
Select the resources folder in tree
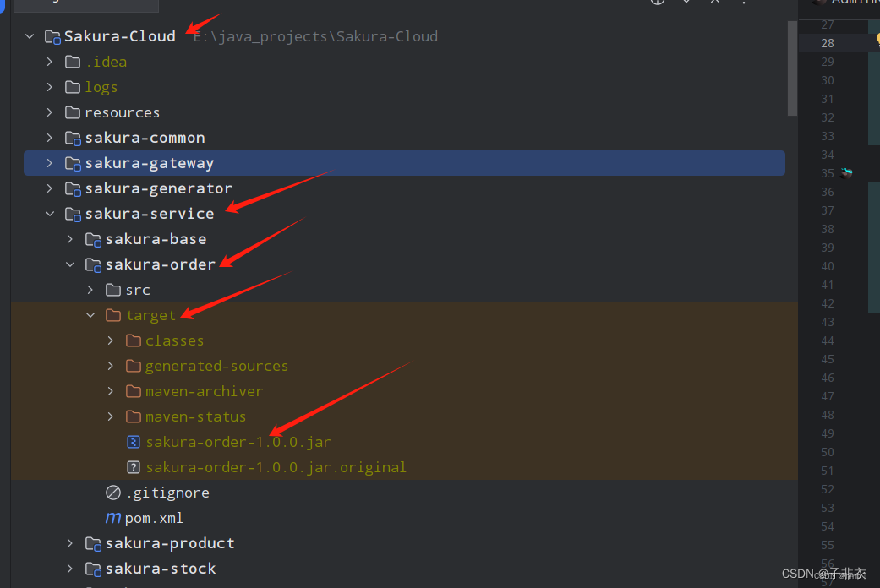122,112
